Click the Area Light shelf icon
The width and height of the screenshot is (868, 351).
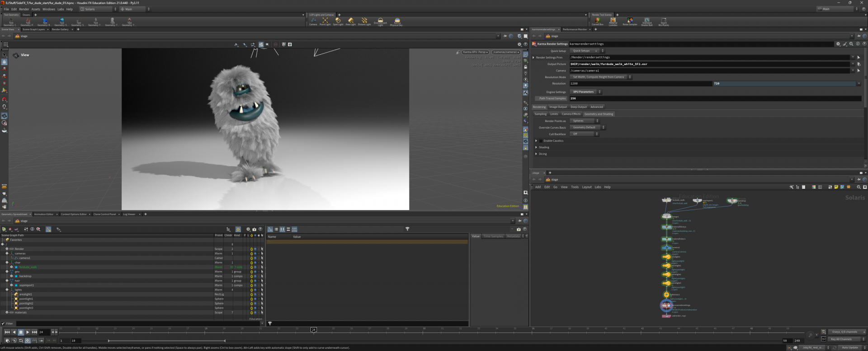[350, 21]
